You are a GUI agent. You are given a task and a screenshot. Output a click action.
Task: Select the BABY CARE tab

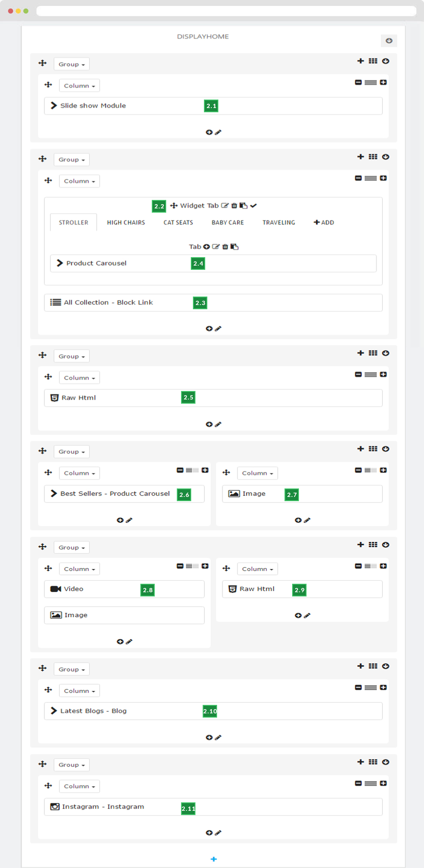coord(228,222)
